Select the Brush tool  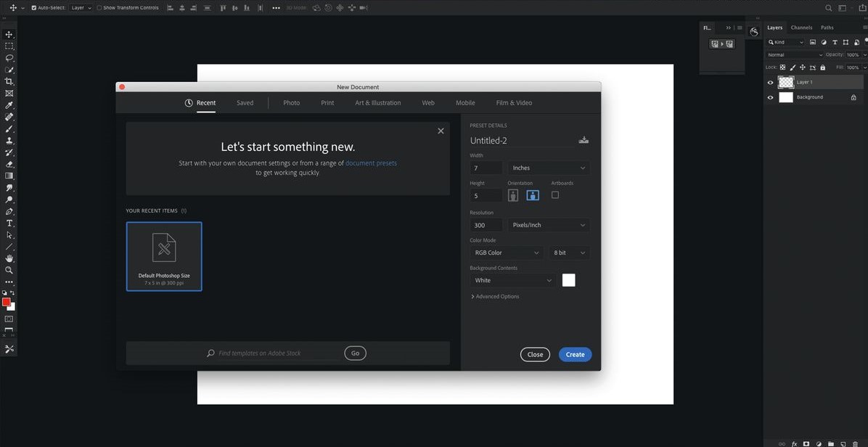9,129
